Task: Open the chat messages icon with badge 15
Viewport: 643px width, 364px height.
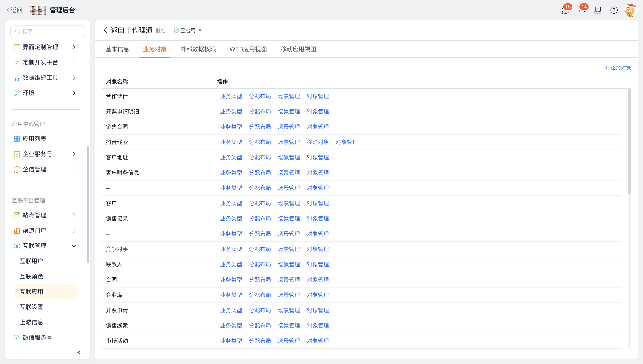Action: coord(565,10)
